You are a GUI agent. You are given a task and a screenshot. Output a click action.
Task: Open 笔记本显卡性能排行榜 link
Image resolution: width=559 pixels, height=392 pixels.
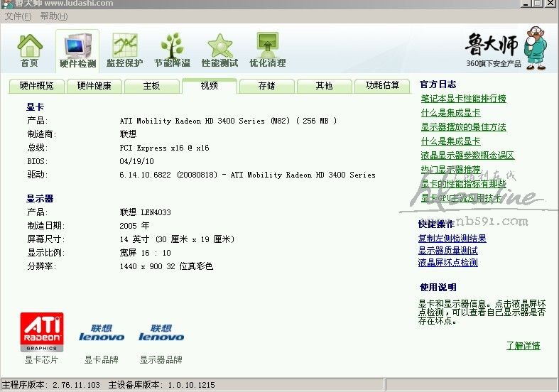tap(463, 99)
